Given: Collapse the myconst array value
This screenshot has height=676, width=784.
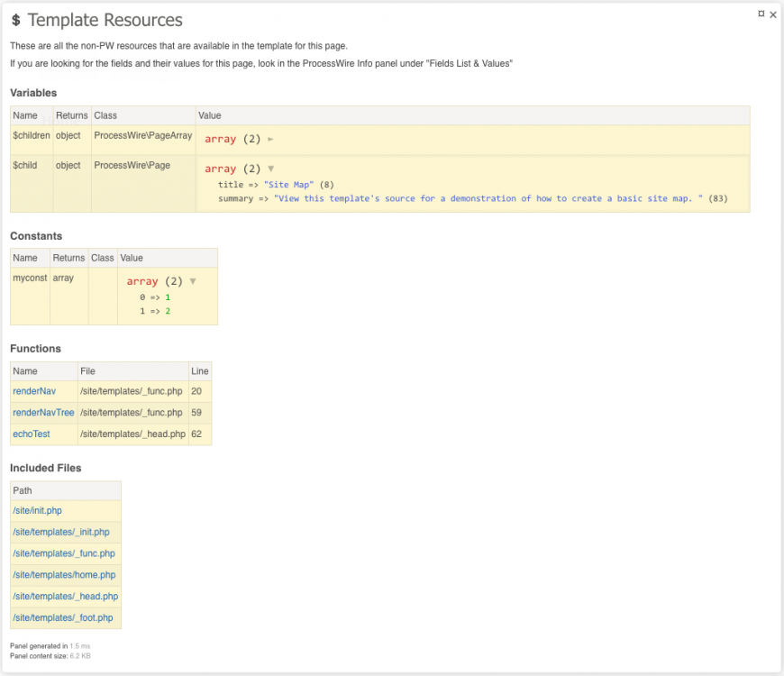Looking at the screenshot, I should click(192, 281).
